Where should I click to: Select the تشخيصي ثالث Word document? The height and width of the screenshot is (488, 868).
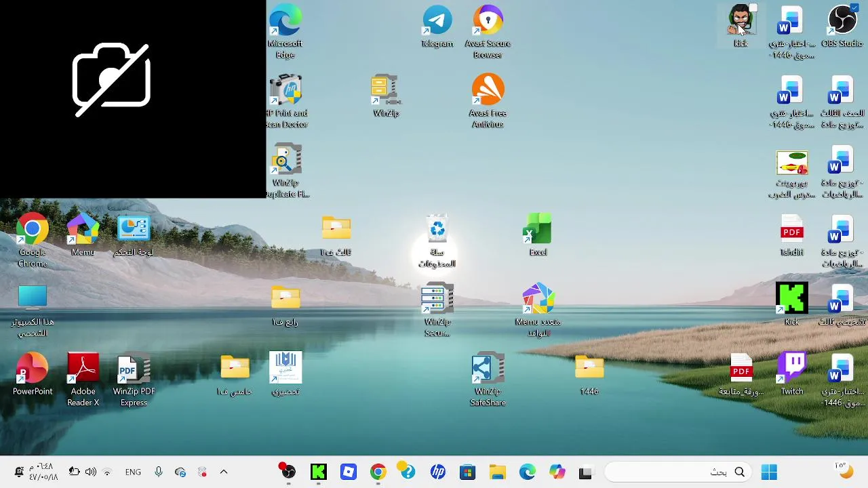(842, 305)
